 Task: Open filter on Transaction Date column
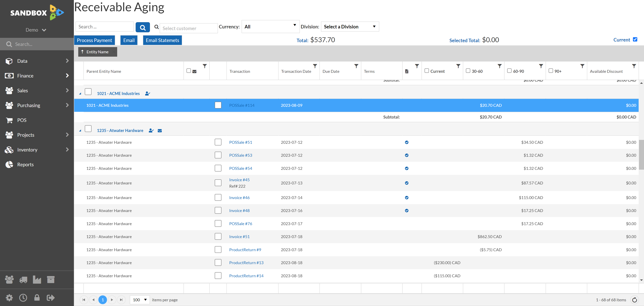tap(315, 66)
